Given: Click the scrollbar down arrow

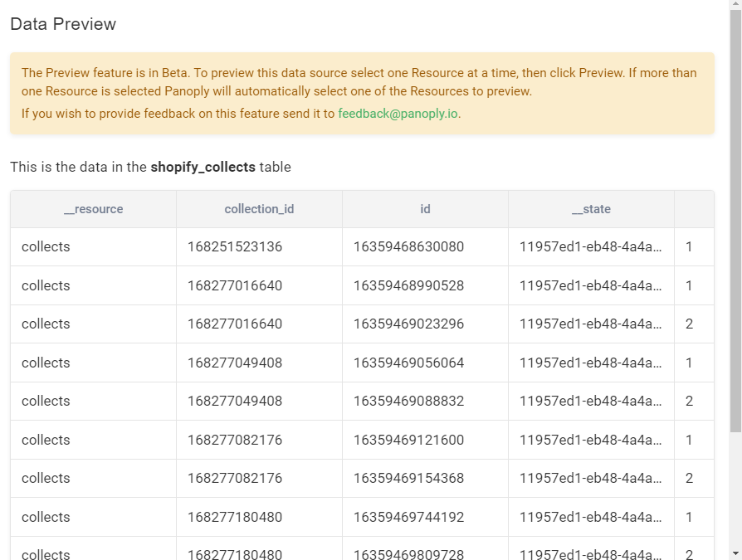Looking at the screenshot, I should [736, 553].
